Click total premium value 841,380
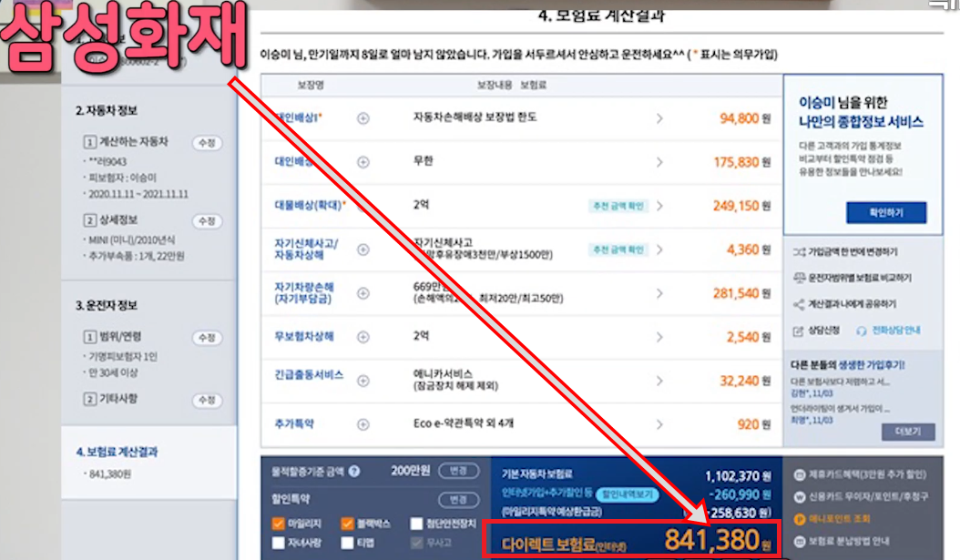 (712, 540)
